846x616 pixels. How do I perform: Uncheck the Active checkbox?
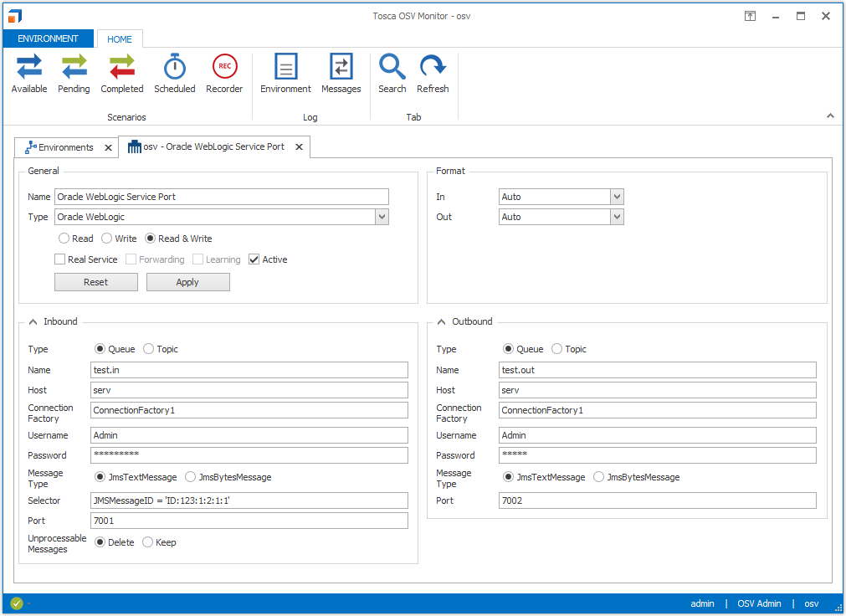(x=254, y=259)
